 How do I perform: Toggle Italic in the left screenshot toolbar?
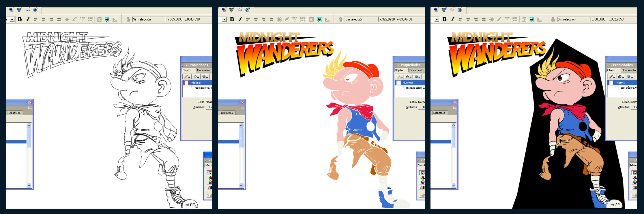coord(28,19)
